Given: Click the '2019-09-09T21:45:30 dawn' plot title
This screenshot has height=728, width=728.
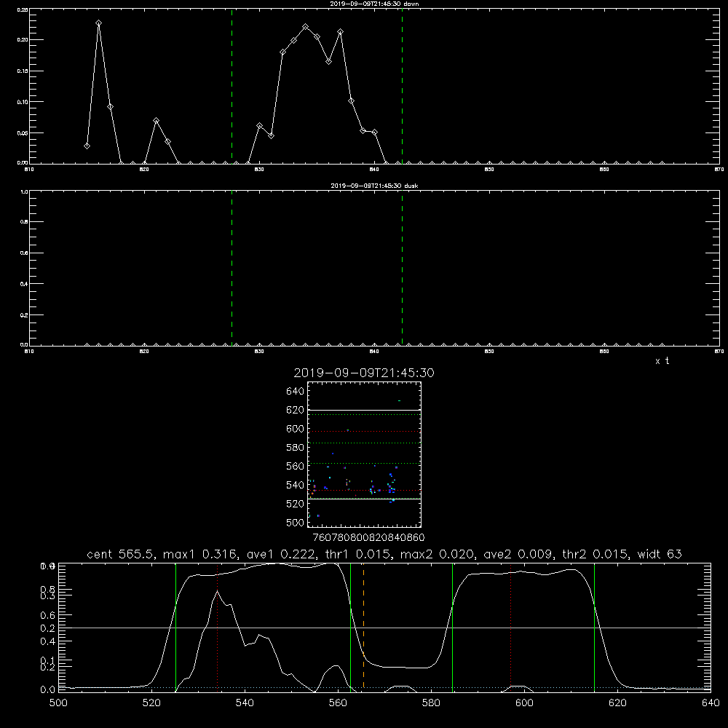Looking at the screenshot, I should (x=374, y=4).
